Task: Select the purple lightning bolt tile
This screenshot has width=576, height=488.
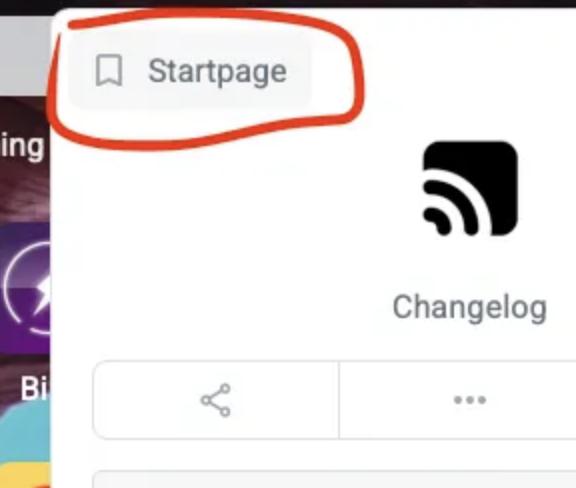Action: click(x=25, y=287)
